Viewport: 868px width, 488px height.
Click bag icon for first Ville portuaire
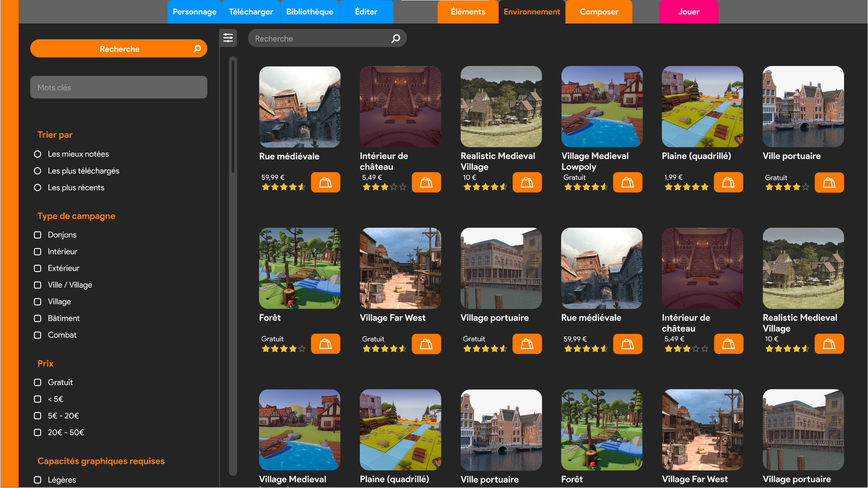point(829,183)
